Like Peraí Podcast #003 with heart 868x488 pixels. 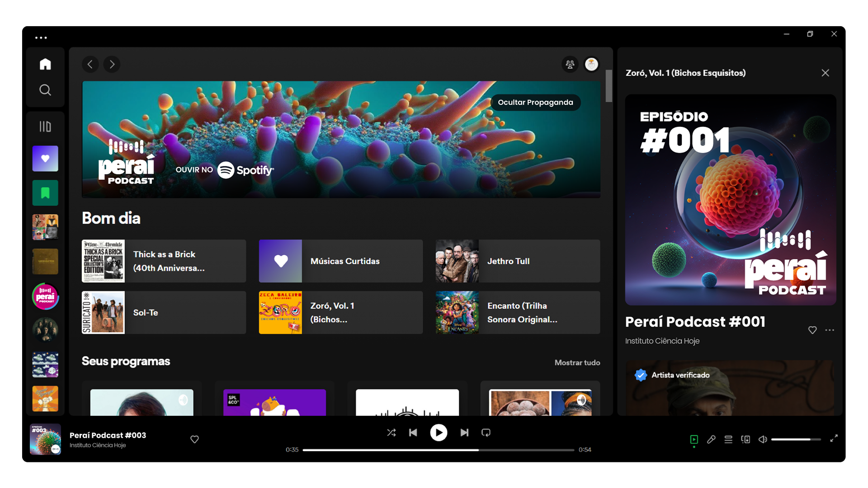pyautogui.click(x=194, y=439)
